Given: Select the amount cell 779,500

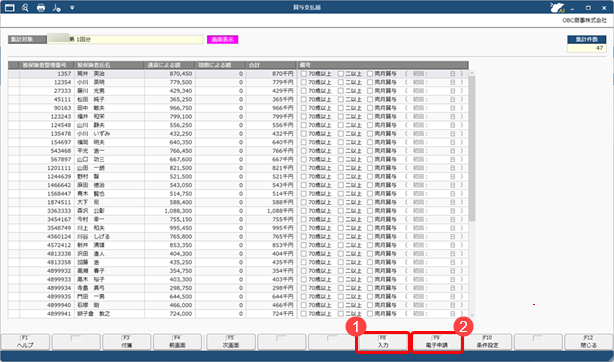Looking at the screenshot, I should (x=170, y=82).
